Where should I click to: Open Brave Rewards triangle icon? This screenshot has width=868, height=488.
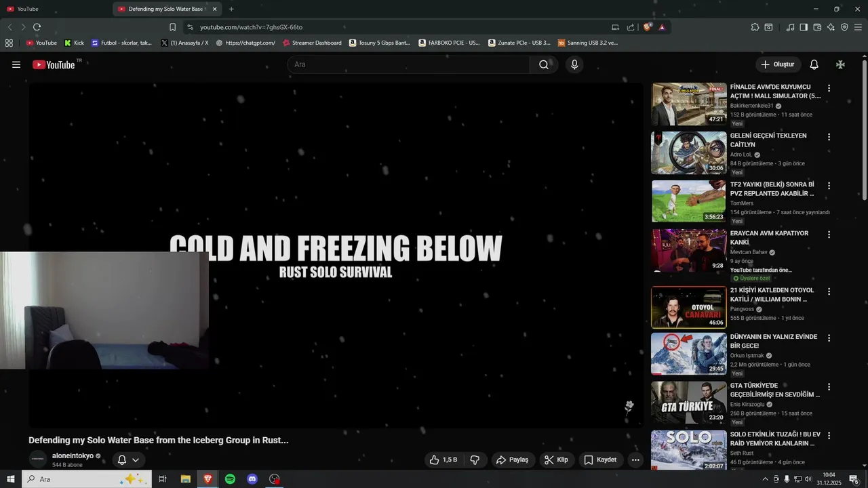point(662,27)
